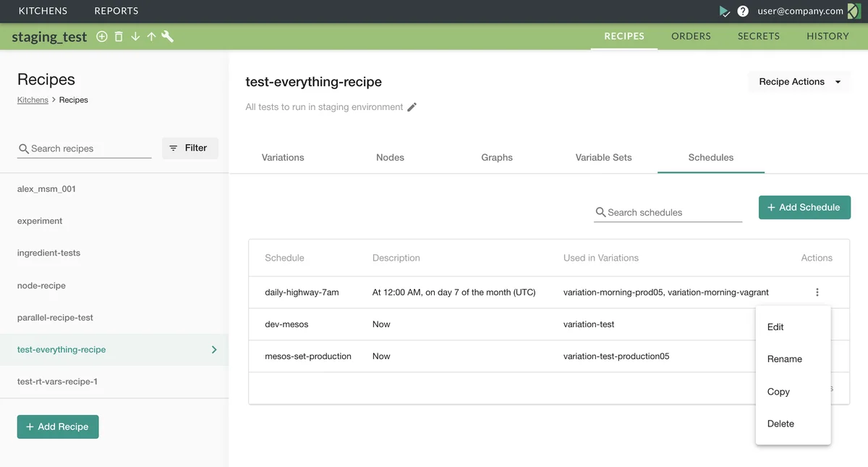
Task: Open the three-dot actions menu for daily-highway-7am
Action: pyautogui.click(x=817, y=293)
